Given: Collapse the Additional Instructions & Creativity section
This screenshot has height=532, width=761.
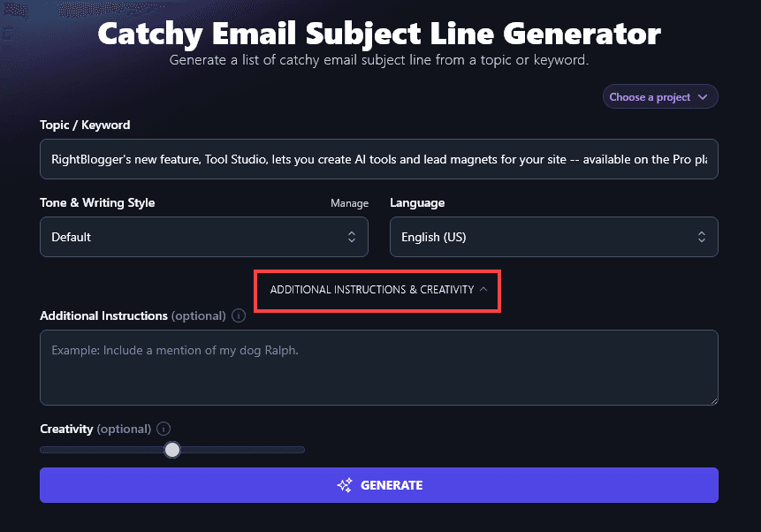Looking at the screenshot, I should pos(377,289).
